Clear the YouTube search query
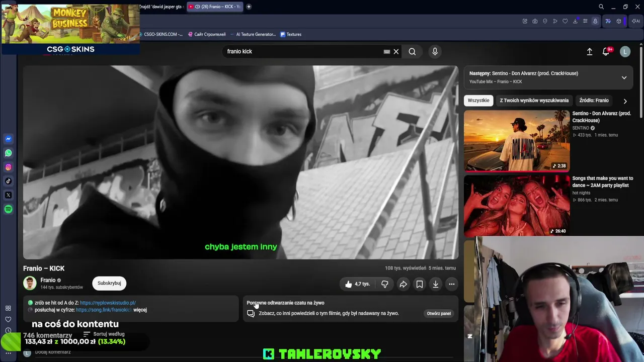 click(x=396, y=51)
